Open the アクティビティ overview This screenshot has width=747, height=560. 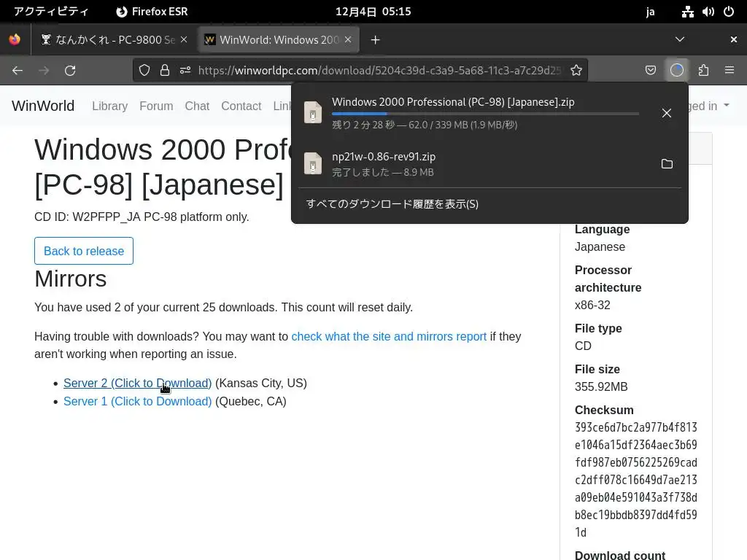51,12
